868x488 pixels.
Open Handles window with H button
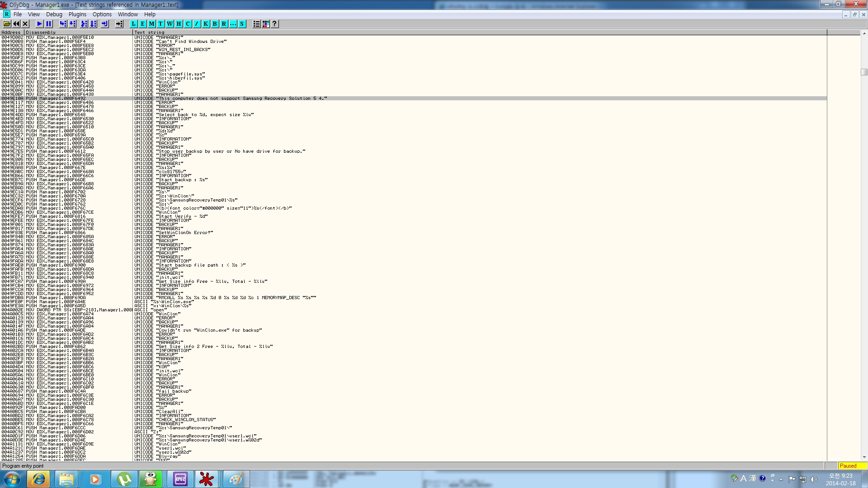tap(179, 24)
